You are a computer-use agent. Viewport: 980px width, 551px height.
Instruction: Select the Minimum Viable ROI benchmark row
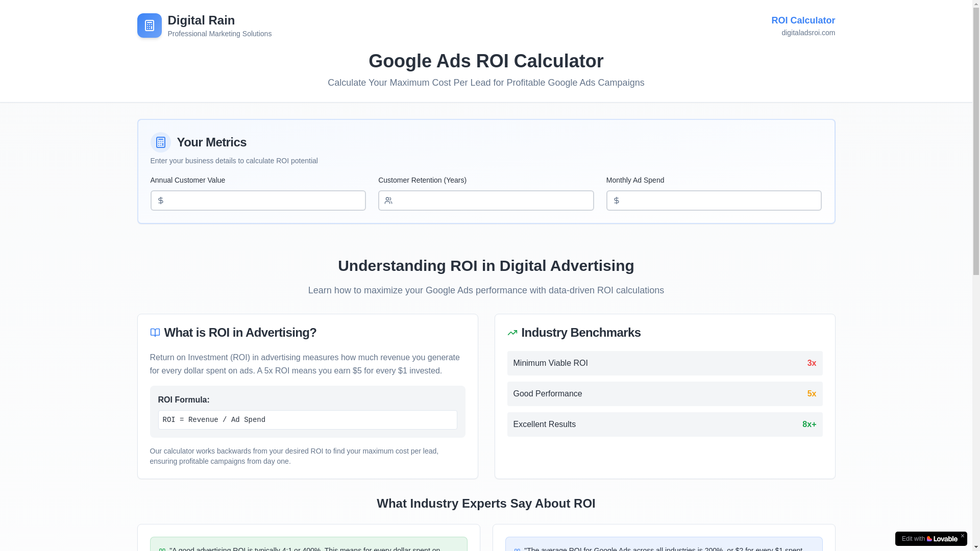[x=665, y=363]
